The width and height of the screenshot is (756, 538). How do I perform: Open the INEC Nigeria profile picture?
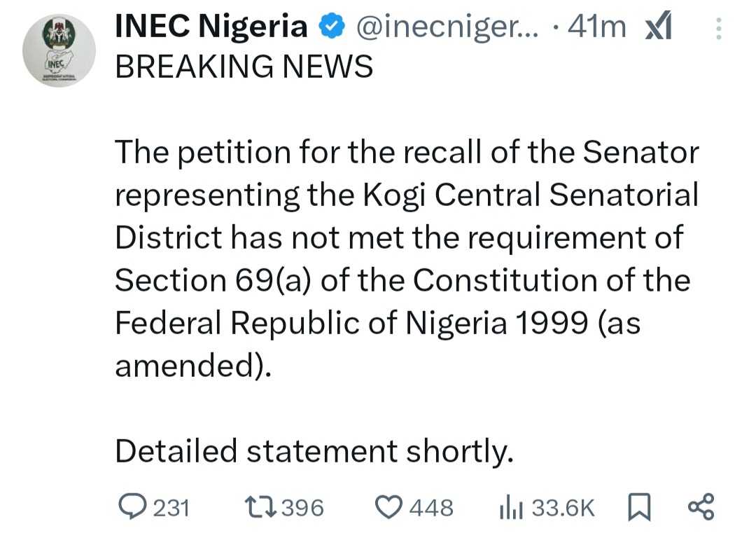click(x=59, y=50)
